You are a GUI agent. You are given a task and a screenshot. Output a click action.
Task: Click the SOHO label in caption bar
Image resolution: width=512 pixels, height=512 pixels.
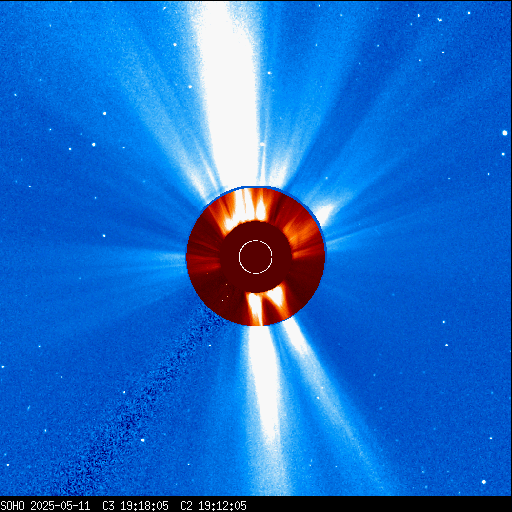coord(12,506)
